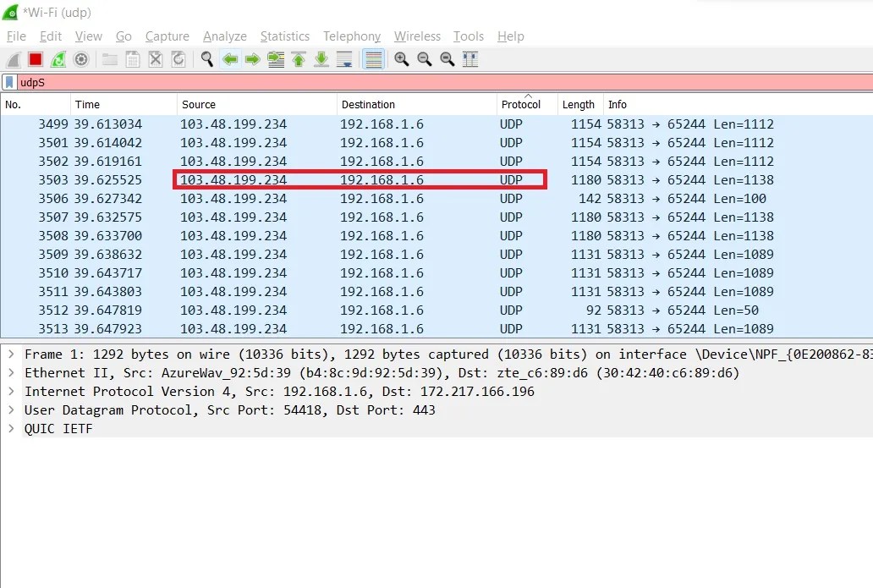Open the Telephony menu
The height and width of the screenshot is (588, 873).
pyautogui.click(x=352, y=36)
